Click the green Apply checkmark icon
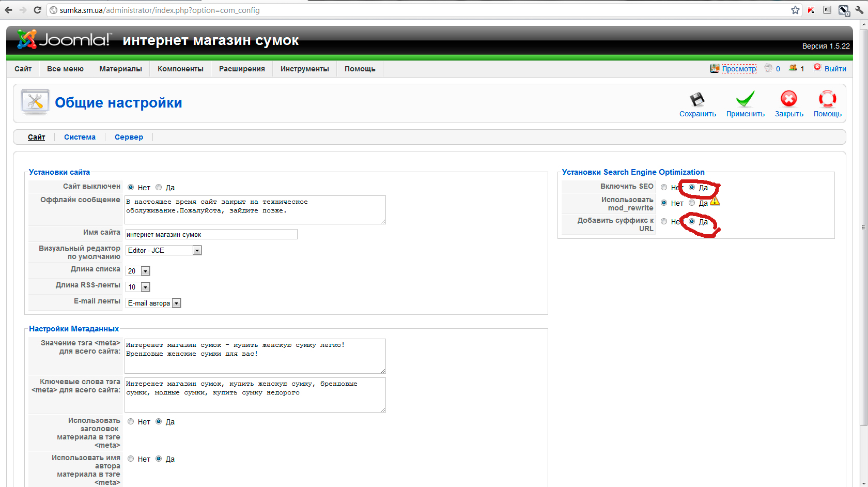868x487 pixels. (745, 99)
